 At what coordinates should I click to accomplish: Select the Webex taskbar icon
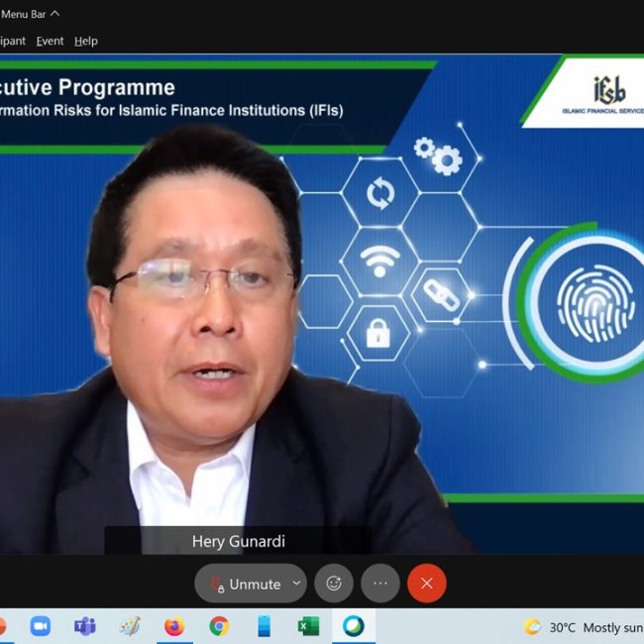tap(354, 626)
